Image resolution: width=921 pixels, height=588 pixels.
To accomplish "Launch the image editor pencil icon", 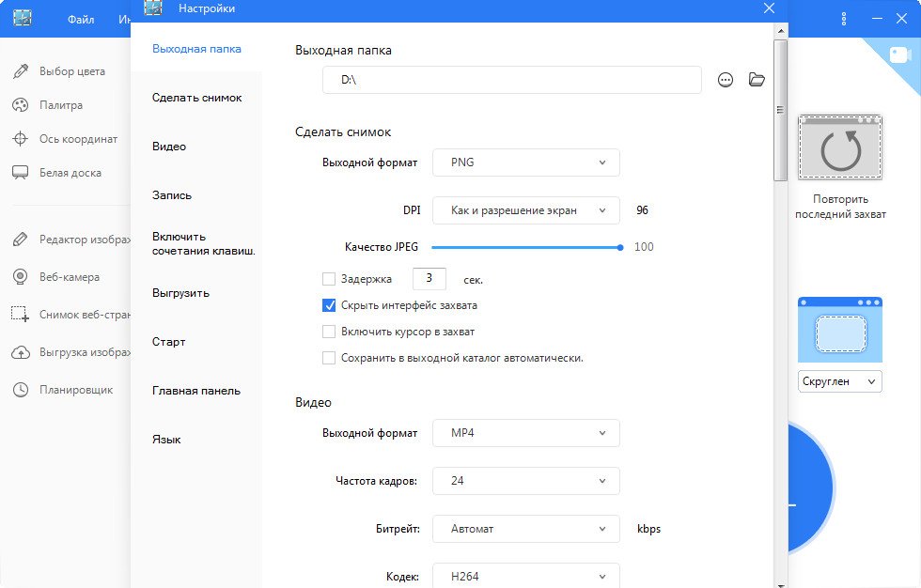I will pyautogui.click(x=21, y=240).
